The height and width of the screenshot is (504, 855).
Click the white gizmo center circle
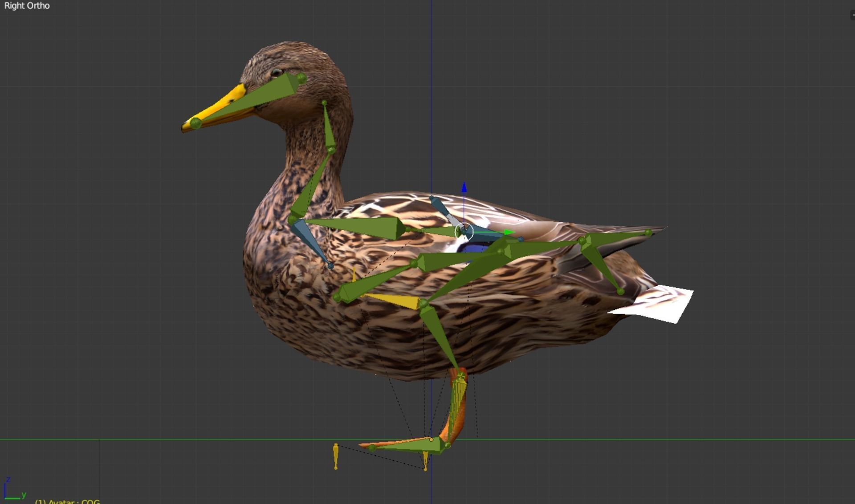464,231
